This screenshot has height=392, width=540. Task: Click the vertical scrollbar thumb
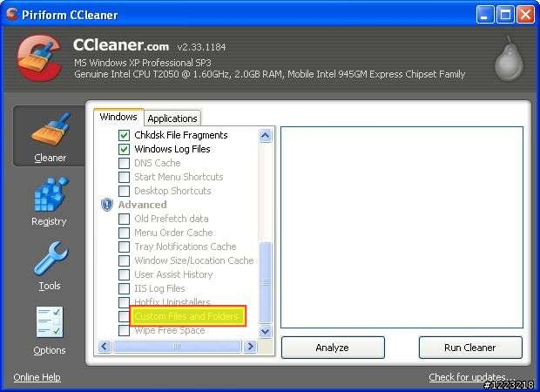(265, 282)
